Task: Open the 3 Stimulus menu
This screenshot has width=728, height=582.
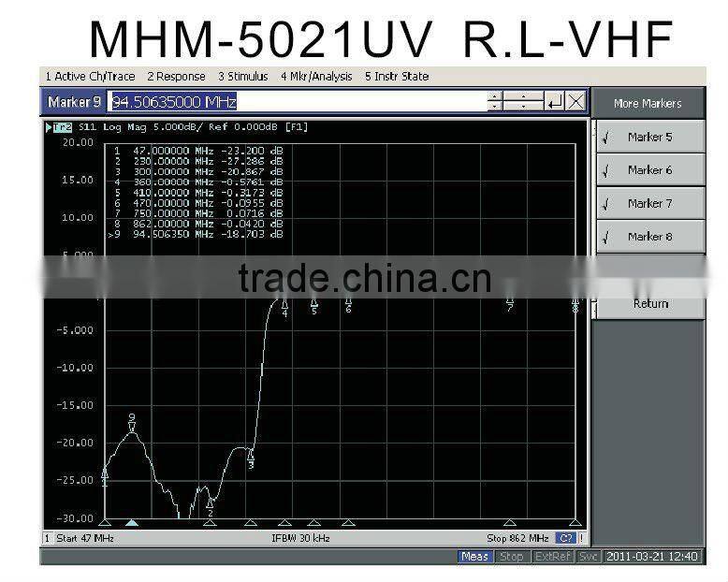Action: click(x=242, y=76)
